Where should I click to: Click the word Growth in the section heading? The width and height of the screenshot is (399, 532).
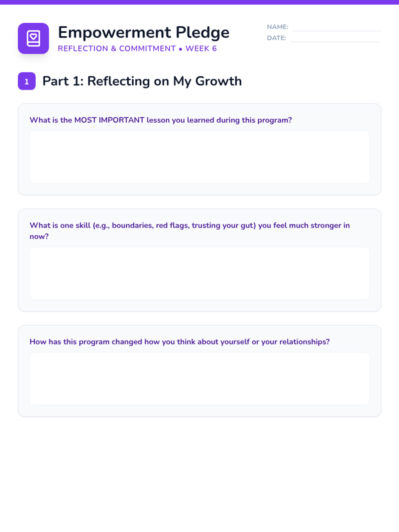click(x=218, y=81)
